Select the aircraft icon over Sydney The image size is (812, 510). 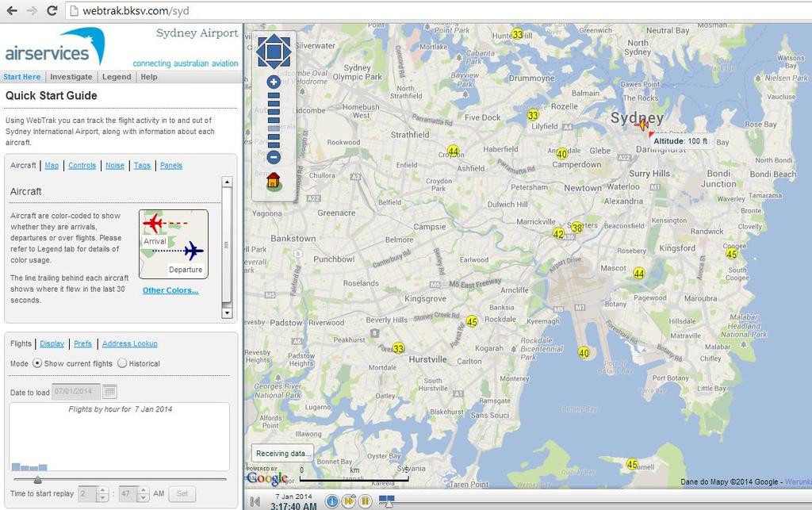642,125
